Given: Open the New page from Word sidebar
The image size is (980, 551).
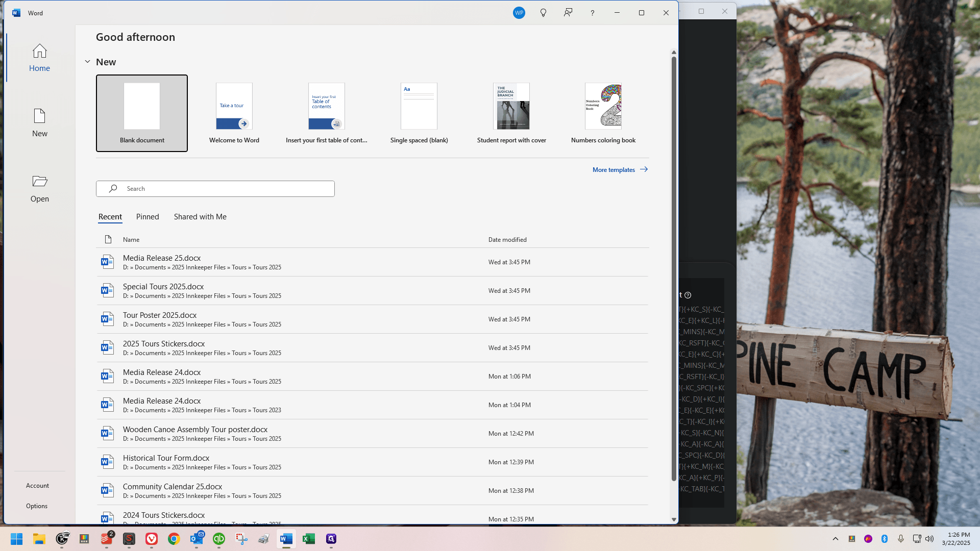Looking at the screenshot, I should tap(39, 123).
